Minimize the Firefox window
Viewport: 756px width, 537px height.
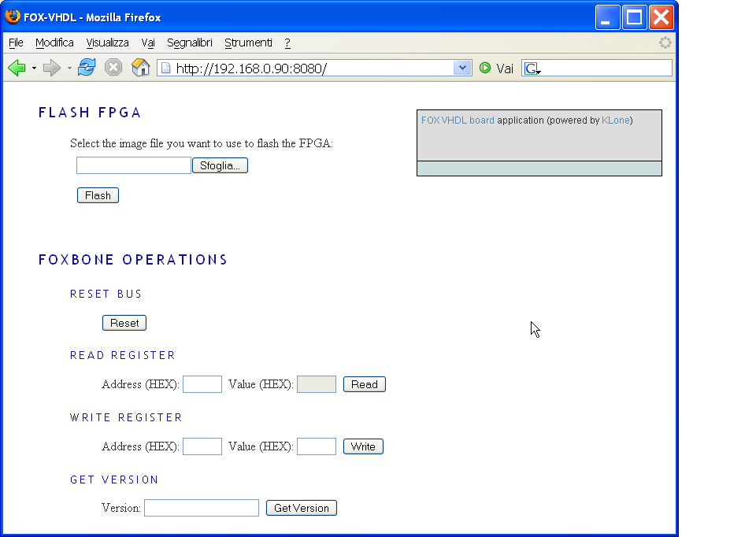607,18
